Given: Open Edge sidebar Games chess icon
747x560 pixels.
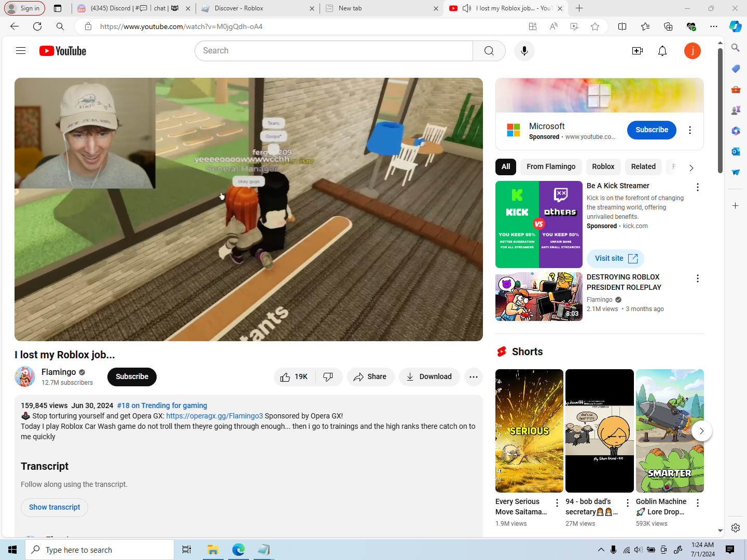Looking at the screenshot, I should 736,110.
